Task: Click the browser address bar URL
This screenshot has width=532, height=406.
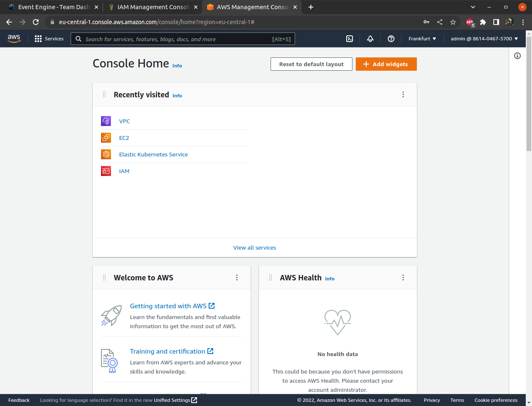Action: click(156, 22)
